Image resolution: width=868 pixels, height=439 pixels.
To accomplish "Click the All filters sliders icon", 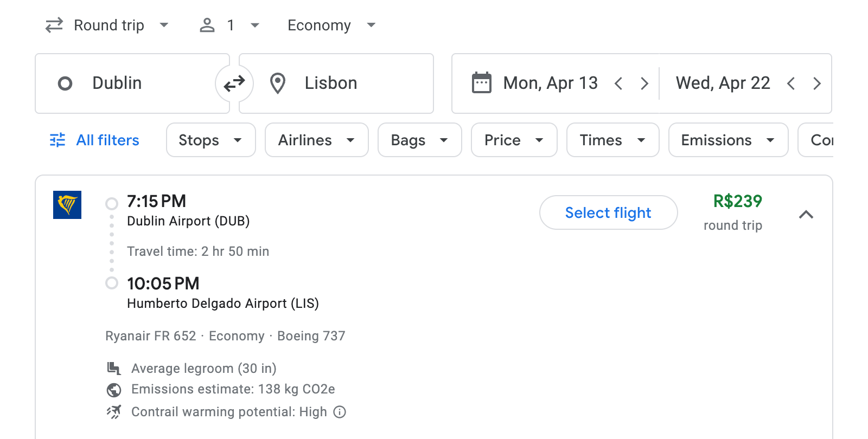I will [56, 140].
